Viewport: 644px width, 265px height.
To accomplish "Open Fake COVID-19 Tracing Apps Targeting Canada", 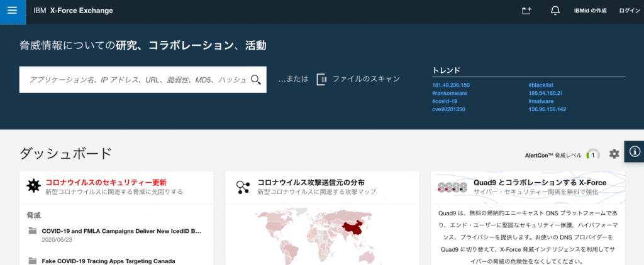I will [x=108, y=261].
